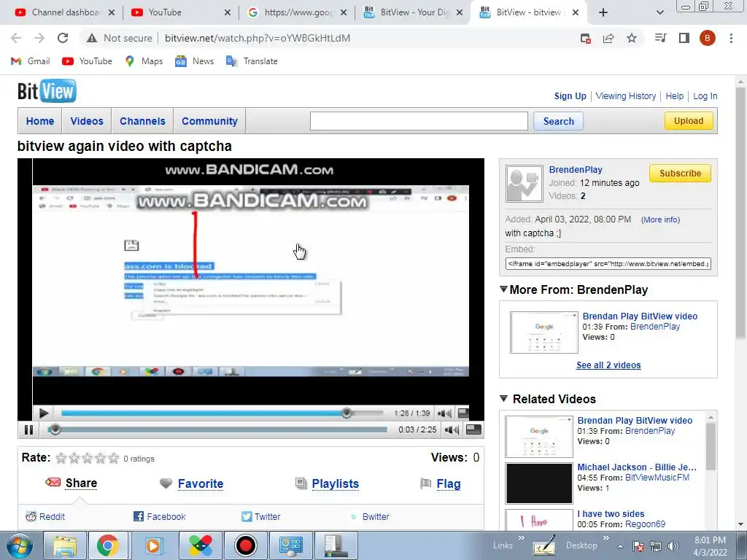Click the Not secure warning icon

pyautogui.click(x=92, y=38)
